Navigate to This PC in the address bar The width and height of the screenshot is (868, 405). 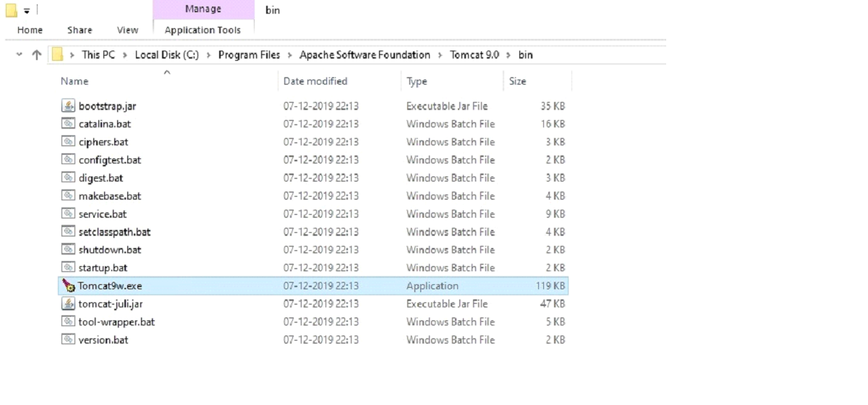click(x=98, y=55)
